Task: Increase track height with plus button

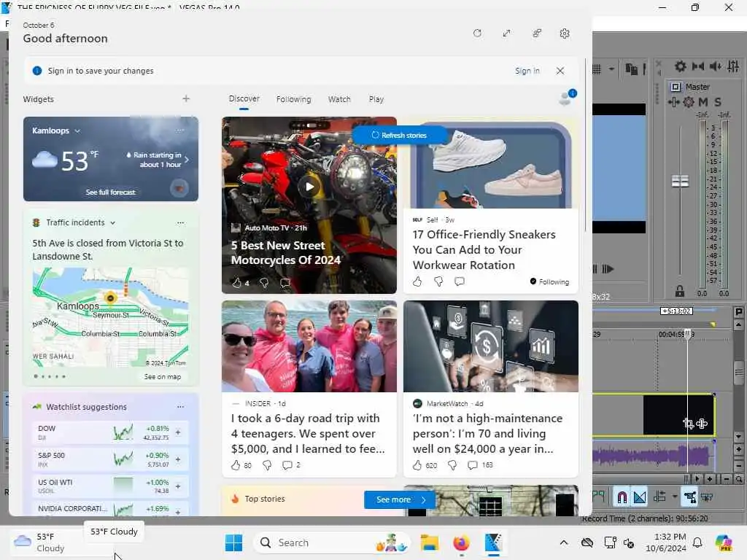Action: (x=738, y=449)
